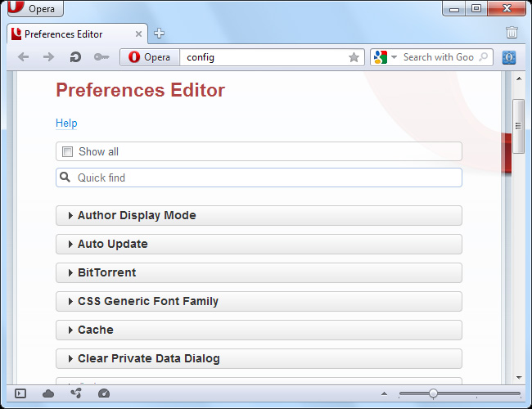The height and width of the screenshot is (409, 532).
Task: Select the Preferences Editor tab
Action: (x=64, y=34)
